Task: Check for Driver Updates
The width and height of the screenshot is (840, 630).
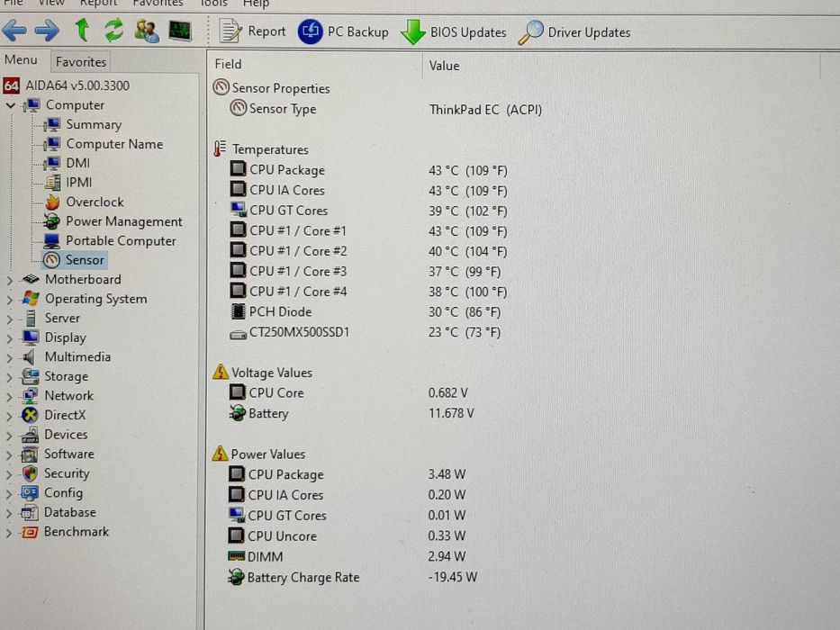Action: [574, 32]
